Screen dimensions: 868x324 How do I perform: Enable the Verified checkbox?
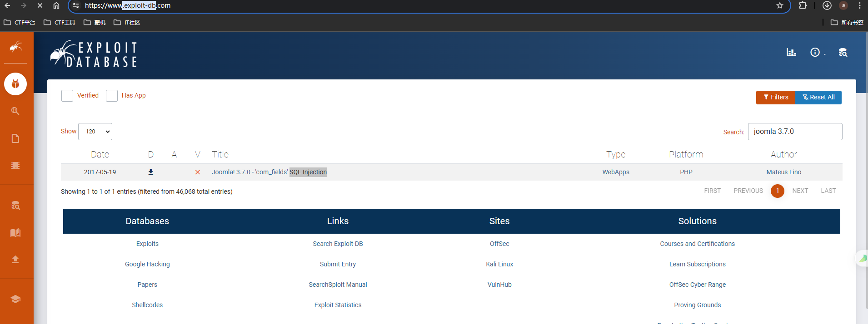click(x=67, y=96)
